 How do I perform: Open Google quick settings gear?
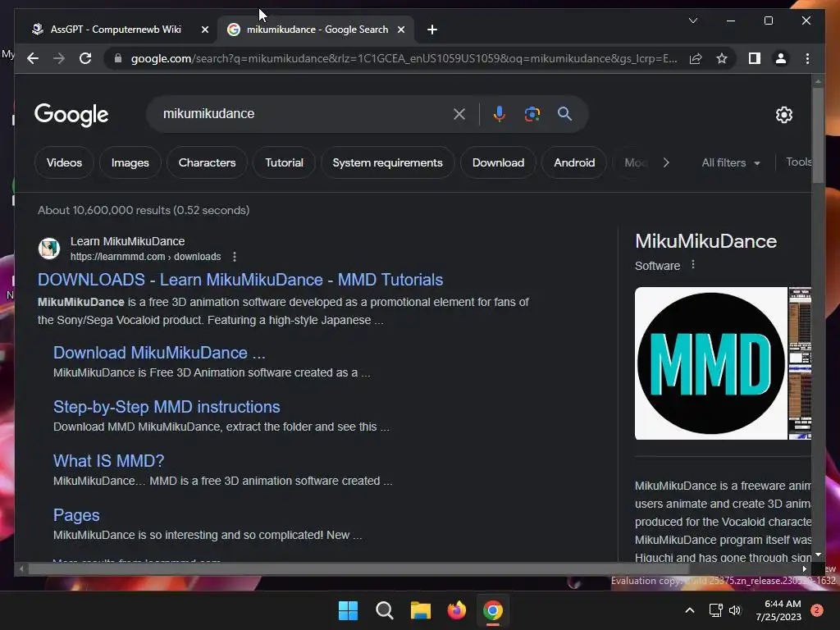point(783,114)
